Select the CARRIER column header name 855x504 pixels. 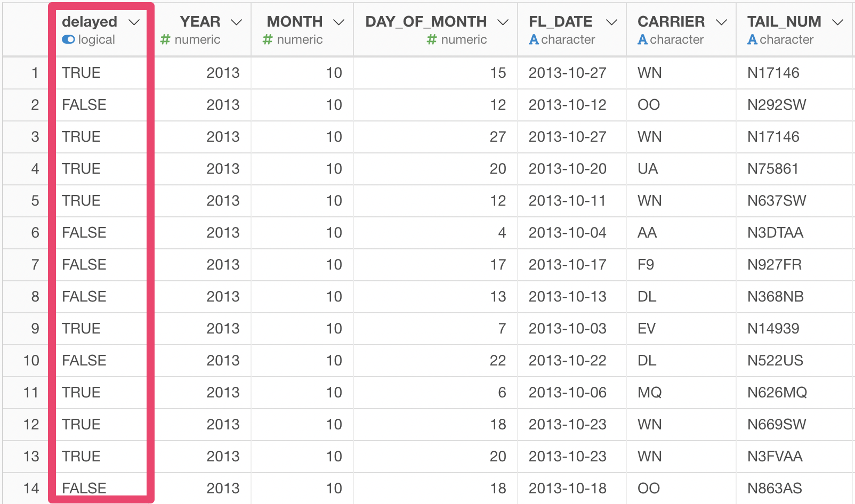click(x=671, y=22)
